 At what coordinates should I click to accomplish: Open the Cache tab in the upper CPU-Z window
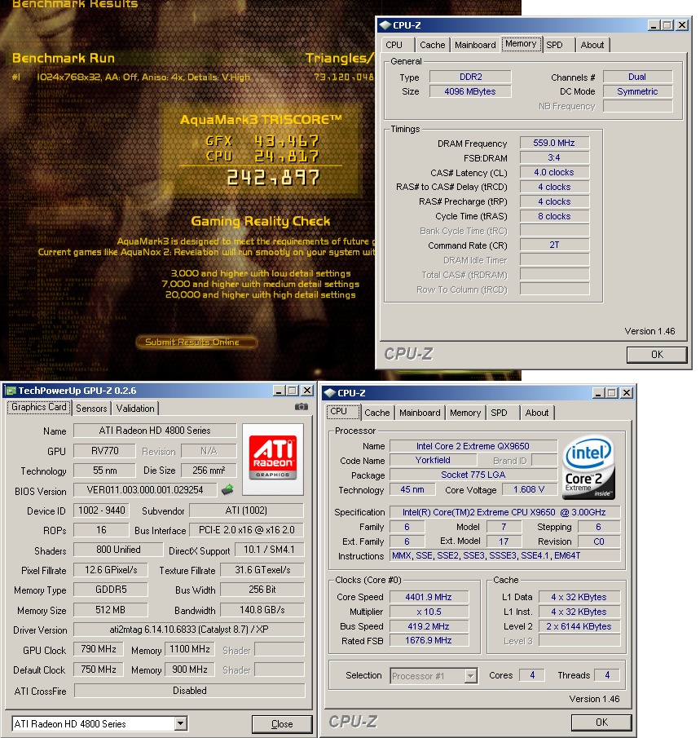click(432, 45)
